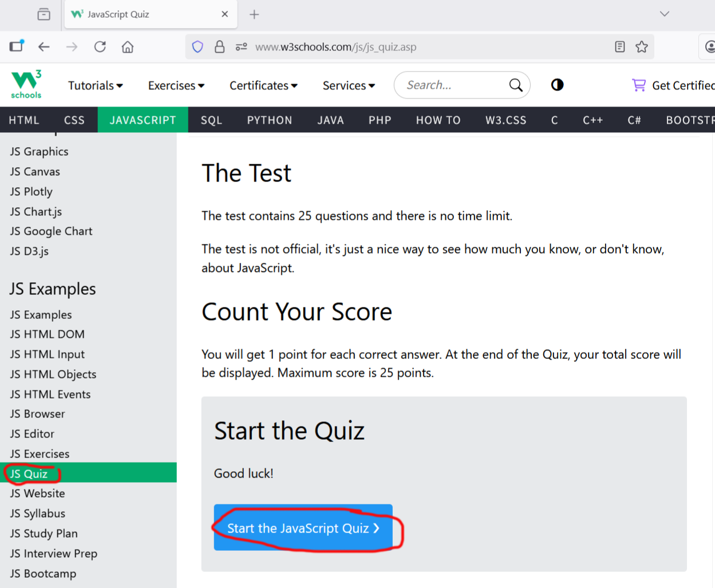Open the PHP topic tab
The image size is (715, 588).
click(x=380, y=120)
